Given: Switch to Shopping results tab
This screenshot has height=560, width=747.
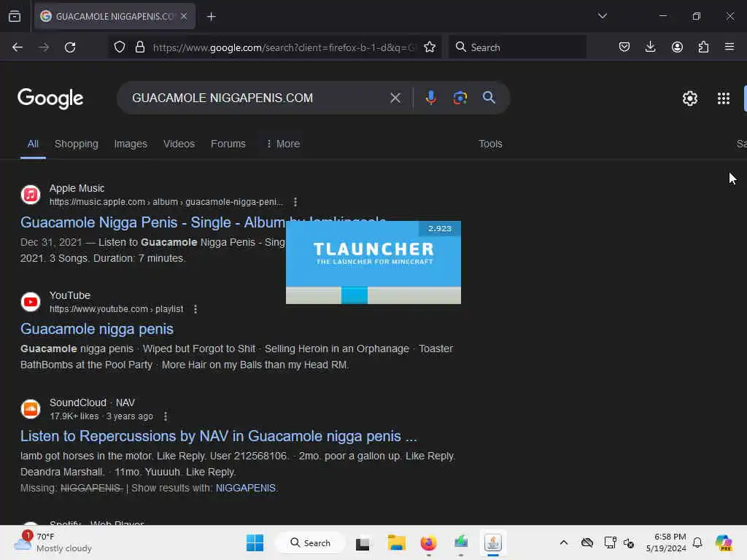Looking at the screenshot, I should [76, 144].
